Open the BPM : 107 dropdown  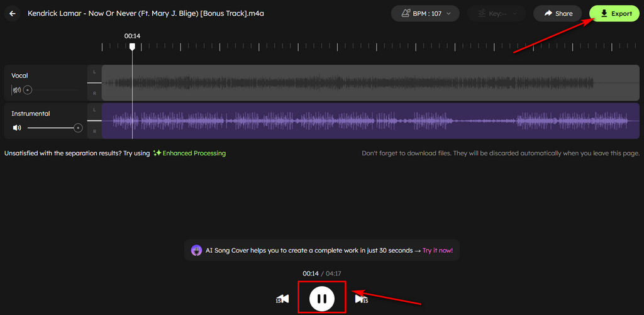425,14
